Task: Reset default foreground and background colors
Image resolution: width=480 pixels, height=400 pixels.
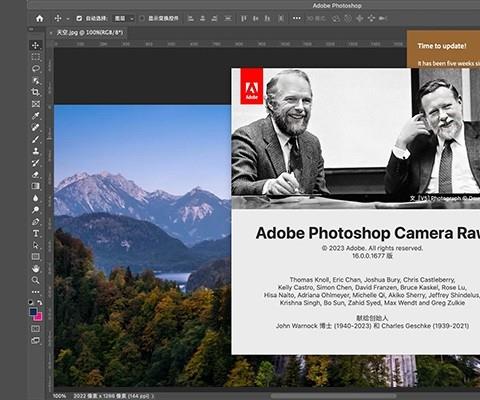Action: click(x=31, y=302)
